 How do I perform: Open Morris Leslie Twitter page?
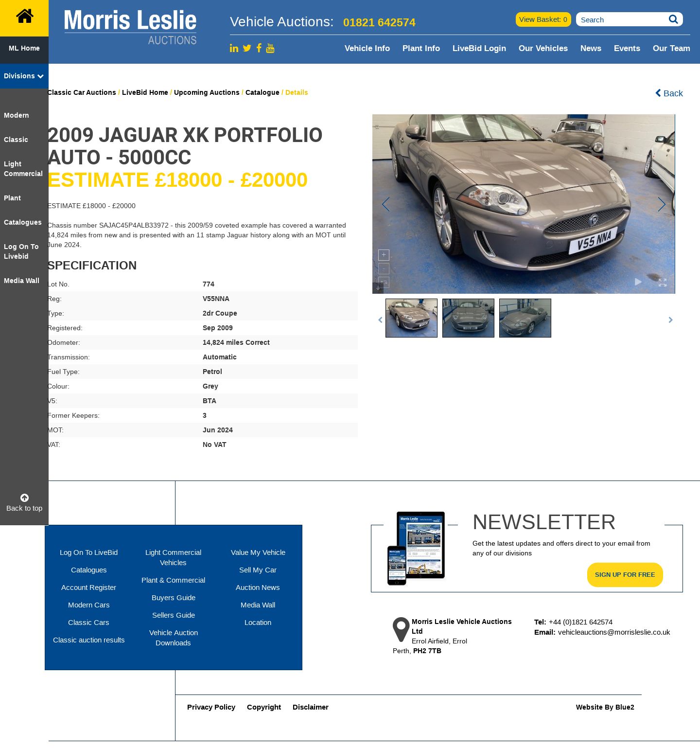click(x=247, y=48)
